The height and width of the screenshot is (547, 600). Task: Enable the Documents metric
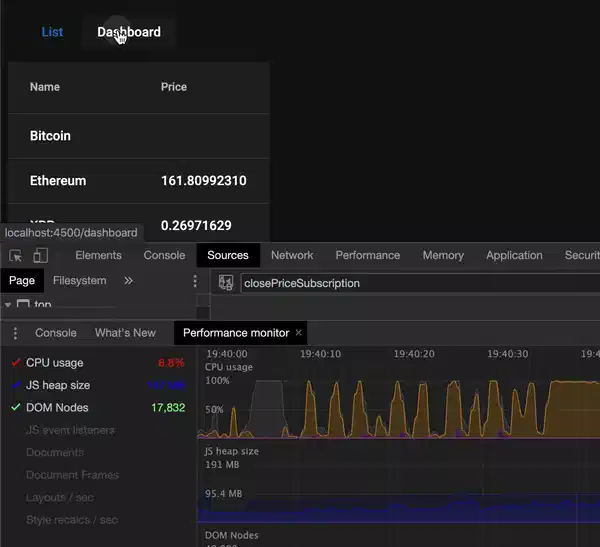[x=55, y=452]
